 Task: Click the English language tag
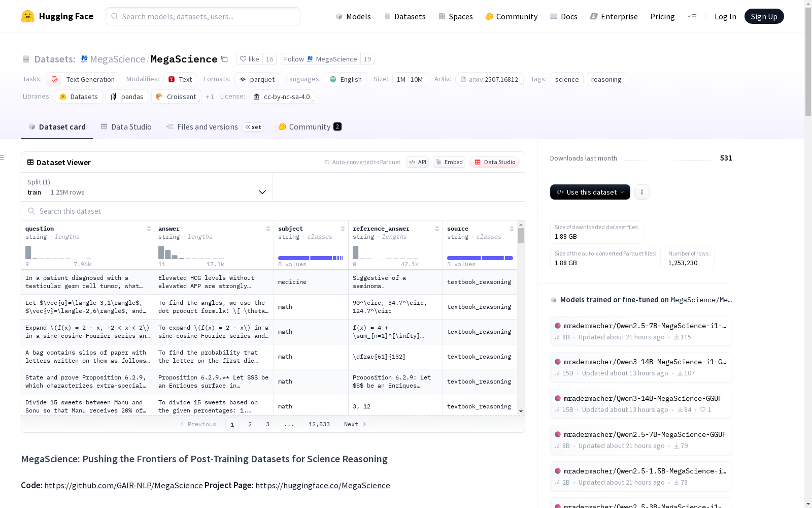tap(346, 79)
